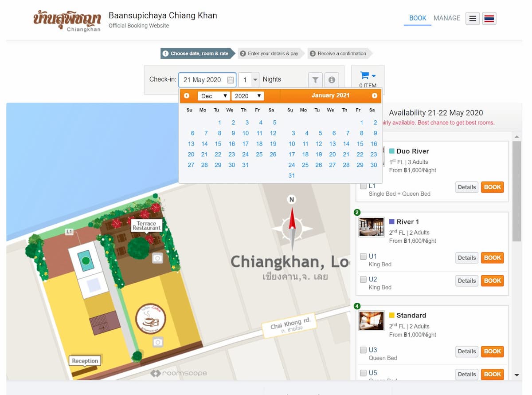Screen dimensions: 532x395
Task: Book room U1 River 1
Action: tap(492, 258)
